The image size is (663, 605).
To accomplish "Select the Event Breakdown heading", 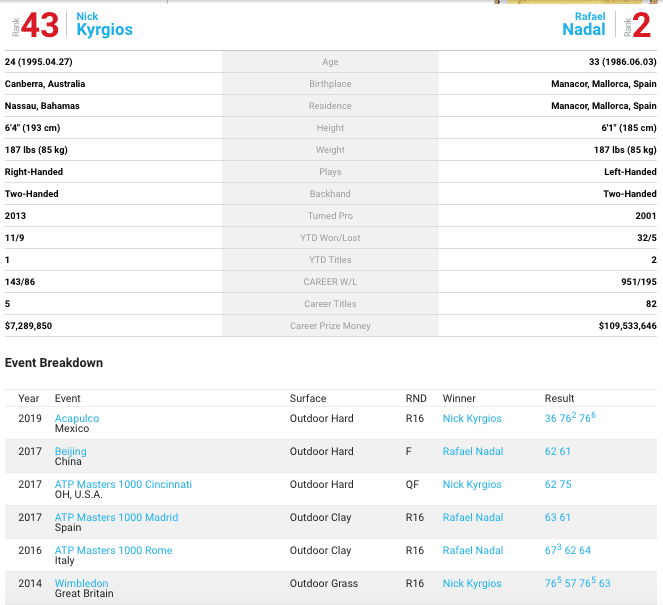I will point(54,363).
